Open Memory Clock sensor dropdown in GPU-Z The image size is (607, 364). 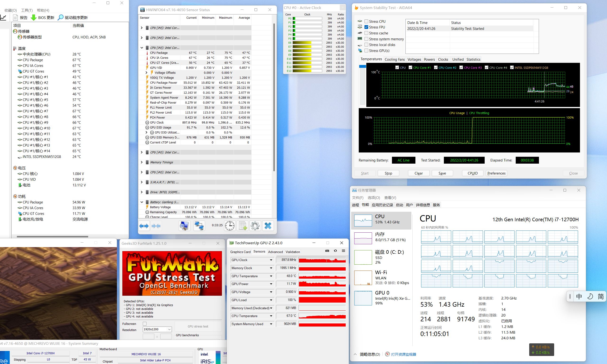271,268
